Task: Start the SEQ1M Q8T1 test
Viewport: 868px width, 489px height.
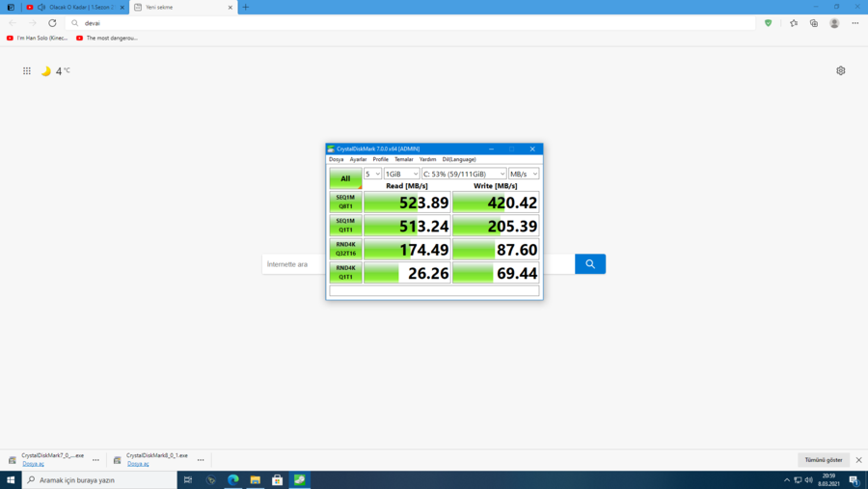Action: (x=345, y=203)
